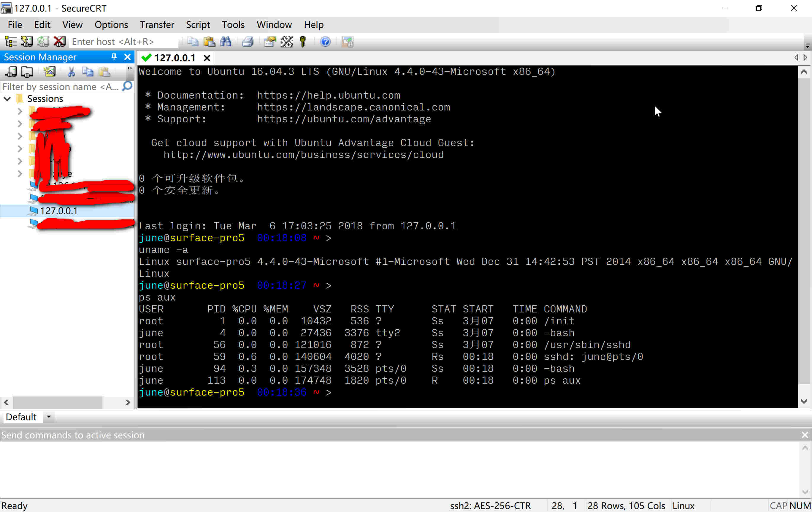Click the Print icon in SecureCRT toolbar
Image resolution: width=812 pixels, height=512 pixels.
pyautogui.click(x=248, y=41)
